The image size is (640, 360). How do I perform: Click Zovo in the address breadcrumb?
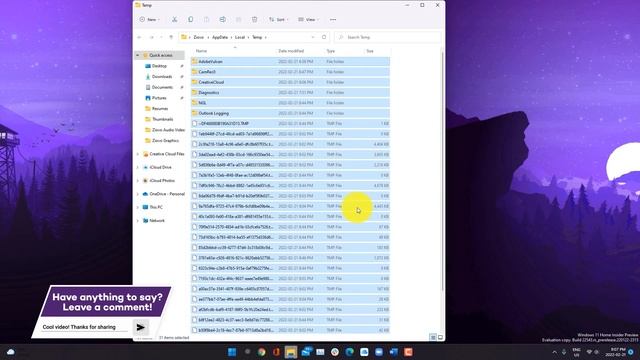pos(199,37)
